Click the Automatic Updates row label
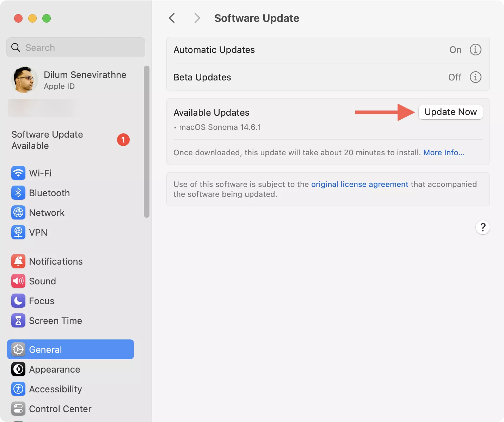 tap(214, 50)
